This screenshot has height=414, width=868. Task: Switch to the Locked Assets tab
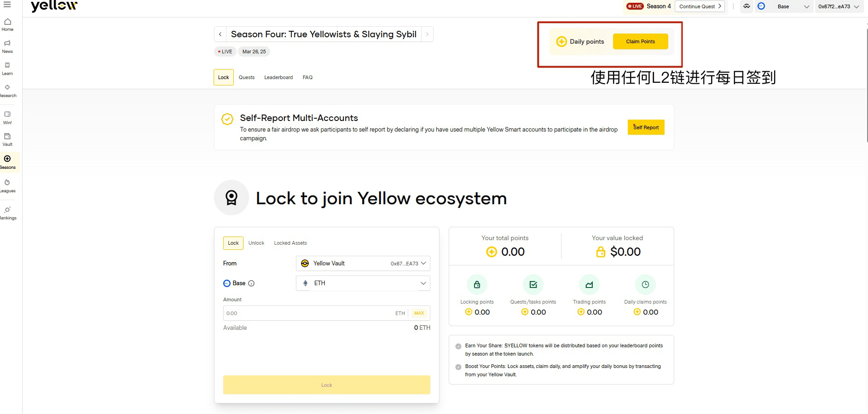[290, 243]
